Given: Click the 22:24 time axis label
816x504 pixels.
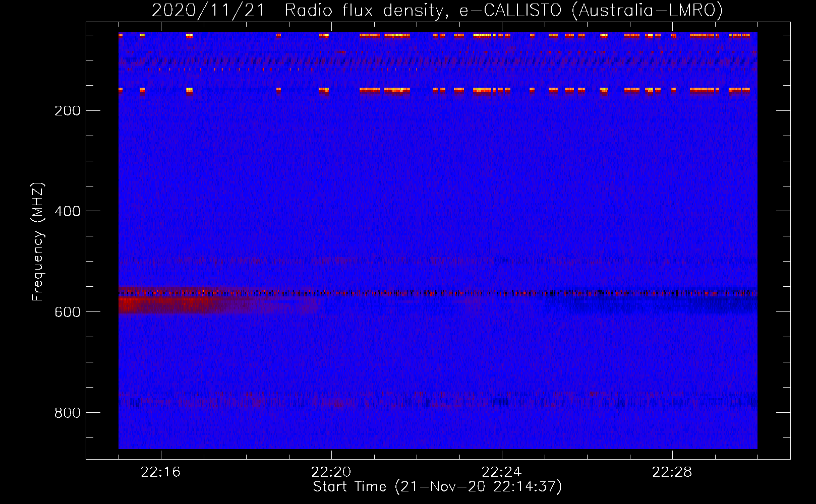Looking at the screenshot, I should pos(501,472).
